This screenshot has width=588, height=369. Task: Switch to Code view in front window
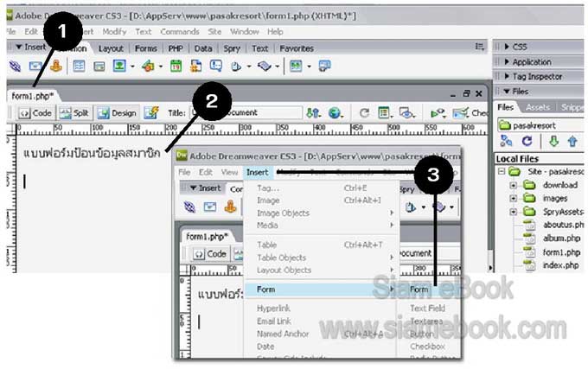tap(210, 253)
